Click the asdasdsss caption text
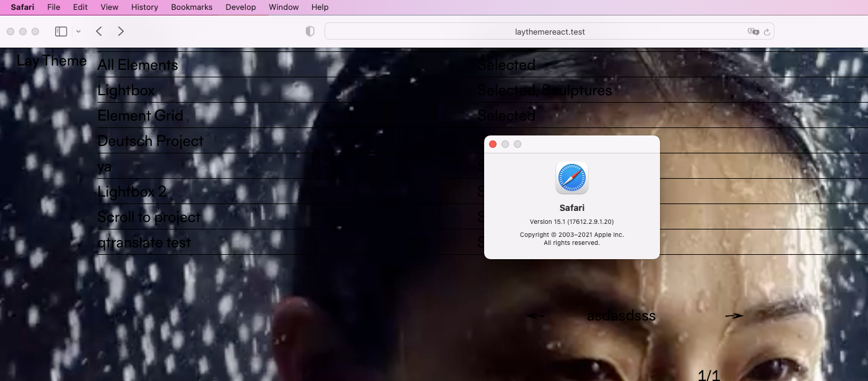 [x=621, y=315]
